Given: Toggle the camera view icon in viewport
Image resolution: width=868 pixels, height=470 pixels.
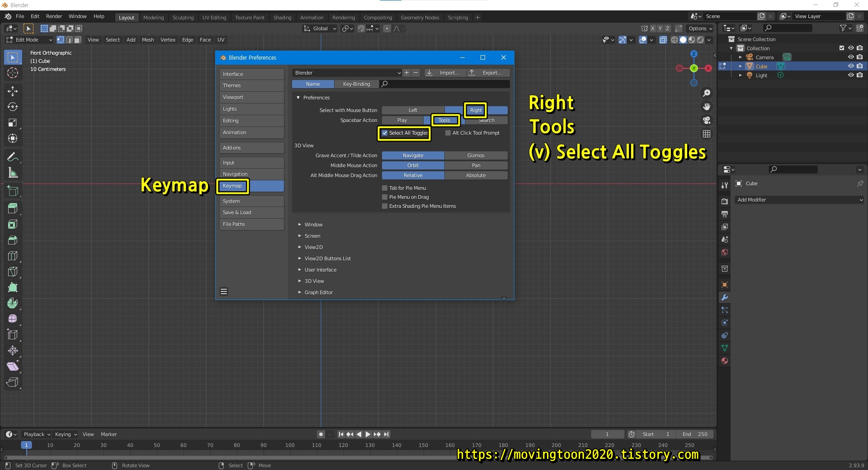Looking at the screenshot, I should click(707, 120).
